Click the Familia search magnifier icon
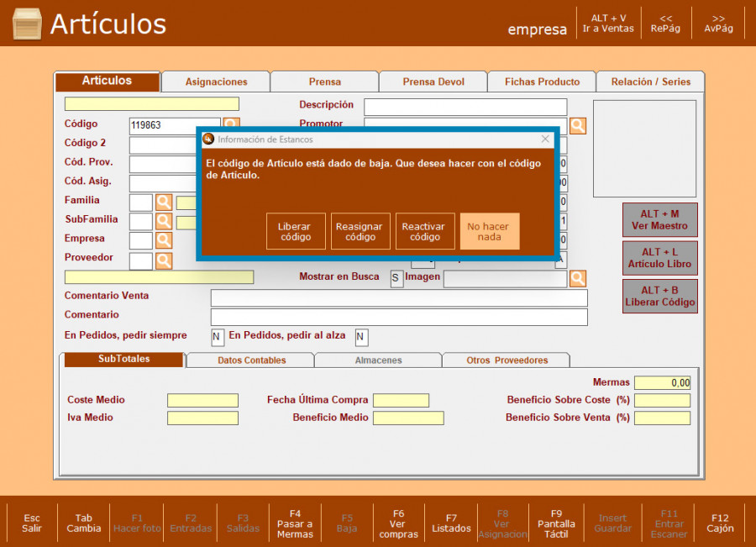This screenshot has width=756, height=547. point(164,202)
